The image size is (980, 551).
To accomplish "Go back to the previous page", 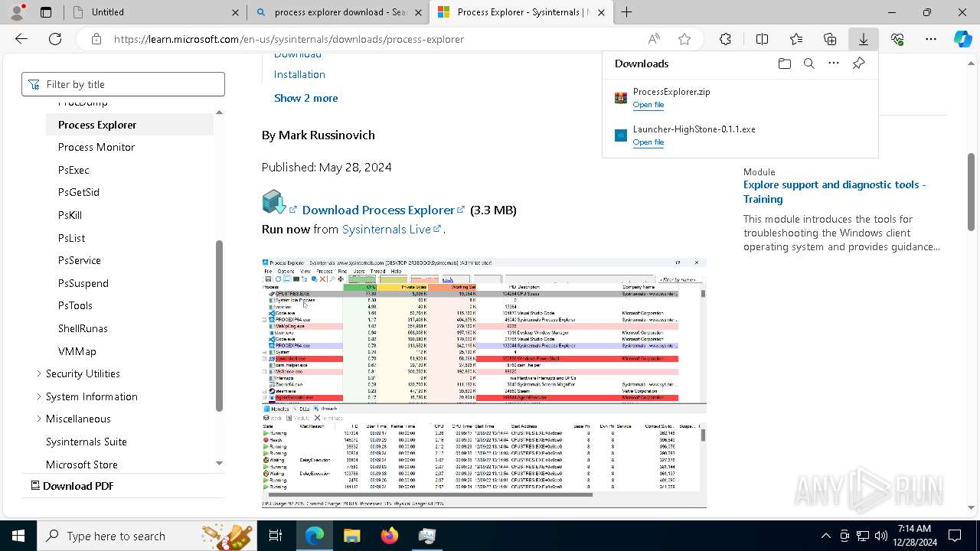I will (x=21, y=39).
